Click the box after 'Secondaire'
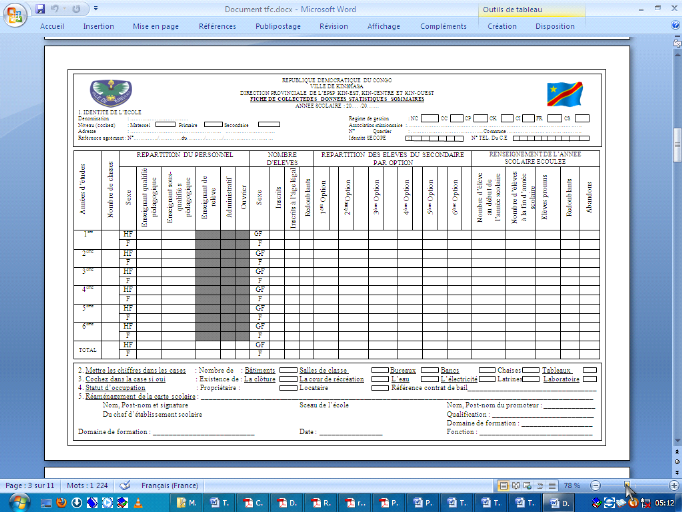682x512 pixels. pyautogui.click(x=269, y=124)
